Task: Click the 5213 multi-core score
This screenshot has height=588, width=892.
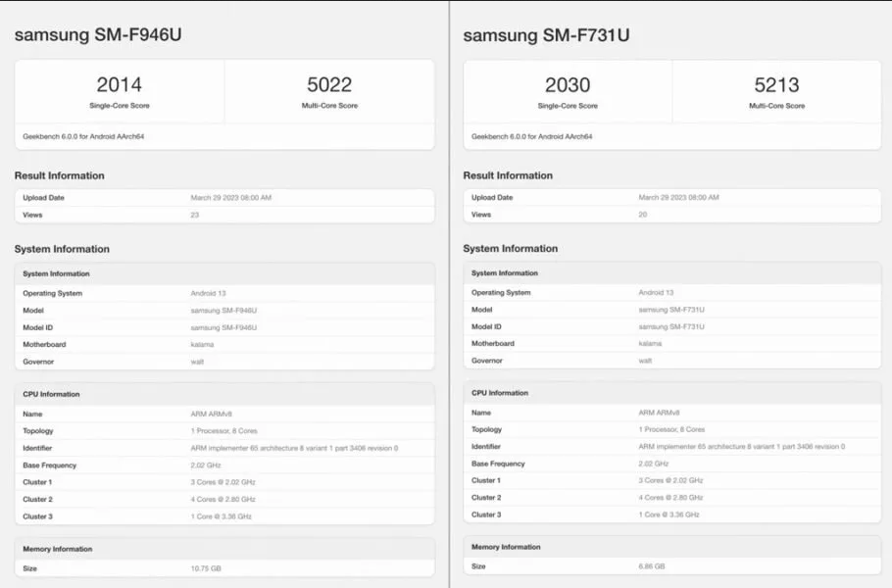Action: 776,85
